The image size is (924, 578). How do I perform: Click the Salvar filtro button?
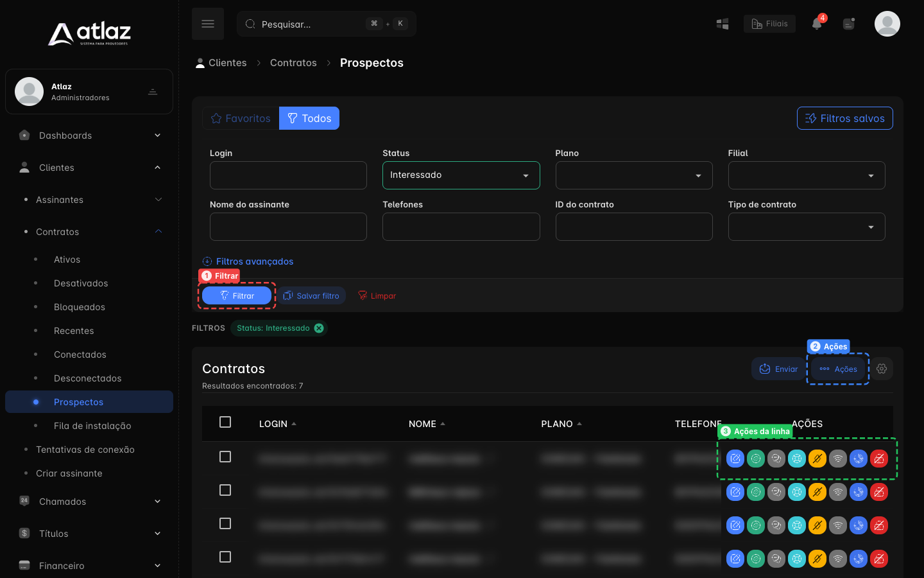[312, 295]
